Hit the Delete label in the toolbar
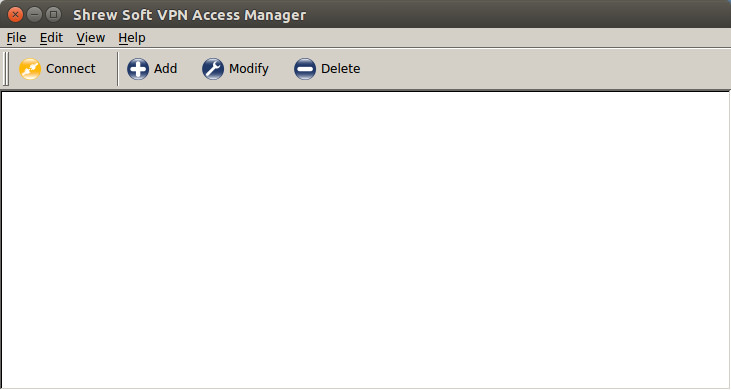 tap(341, 68)
